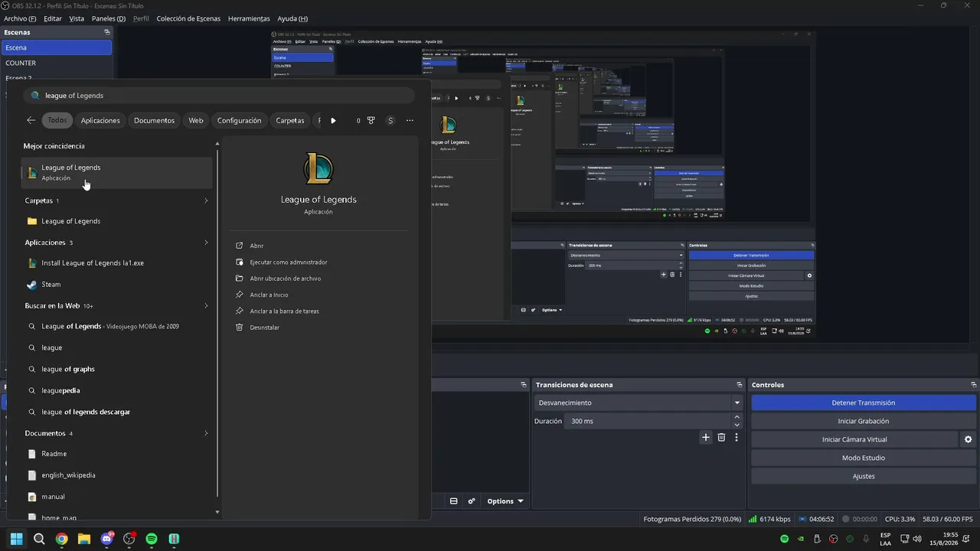Viewport: 980px width, 551px height.
Task: Switch to Carpetas search tab
Action: (290, 120)
